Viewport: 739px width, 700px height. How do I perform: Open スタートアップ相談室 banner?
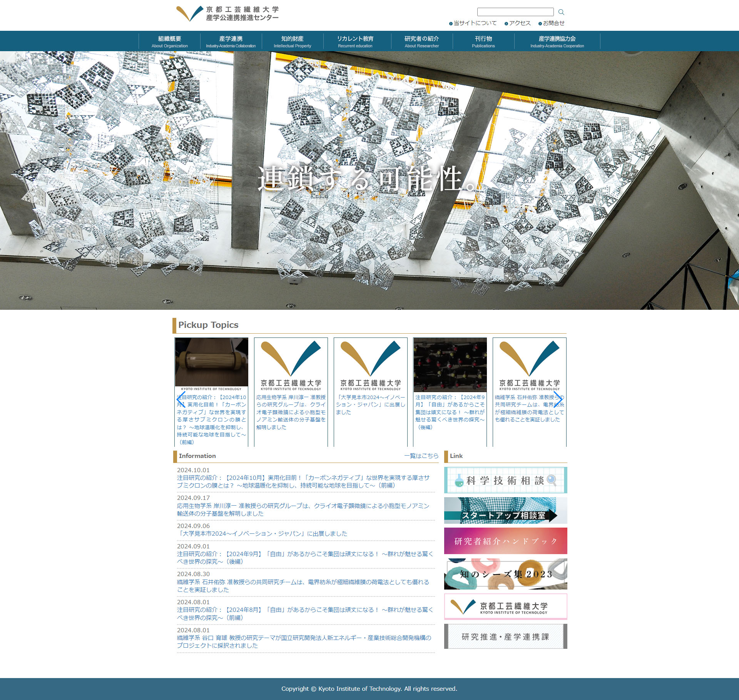505,510
